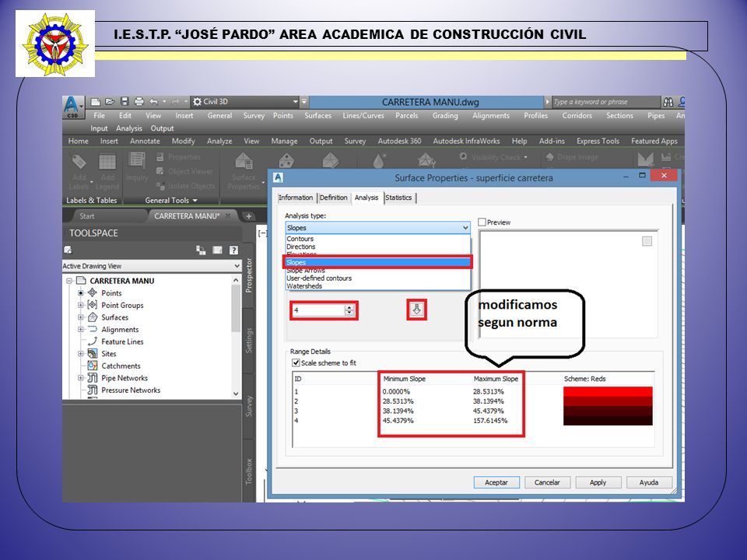
Task: Open the Settings tab of Toolspace
Action: click(249, 341)
